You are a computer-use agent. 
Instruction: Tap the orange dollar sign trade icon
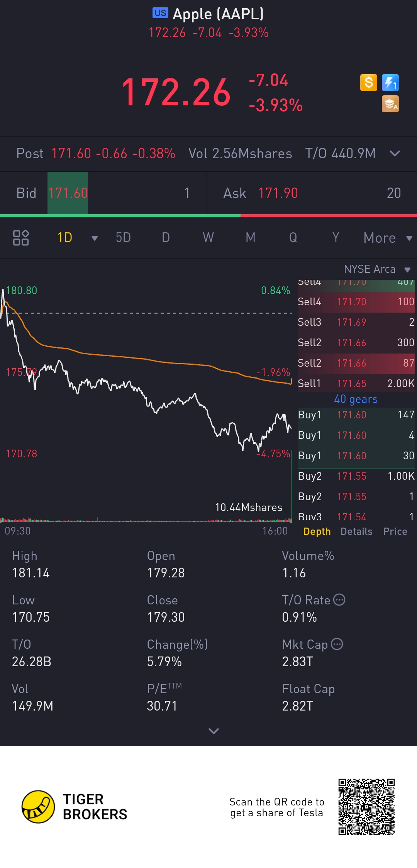[369, 83]
